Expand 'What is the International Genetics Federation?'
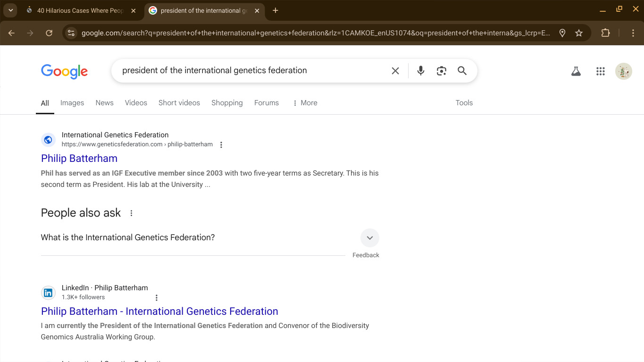644x362 pixels. [x=369, y=238]
